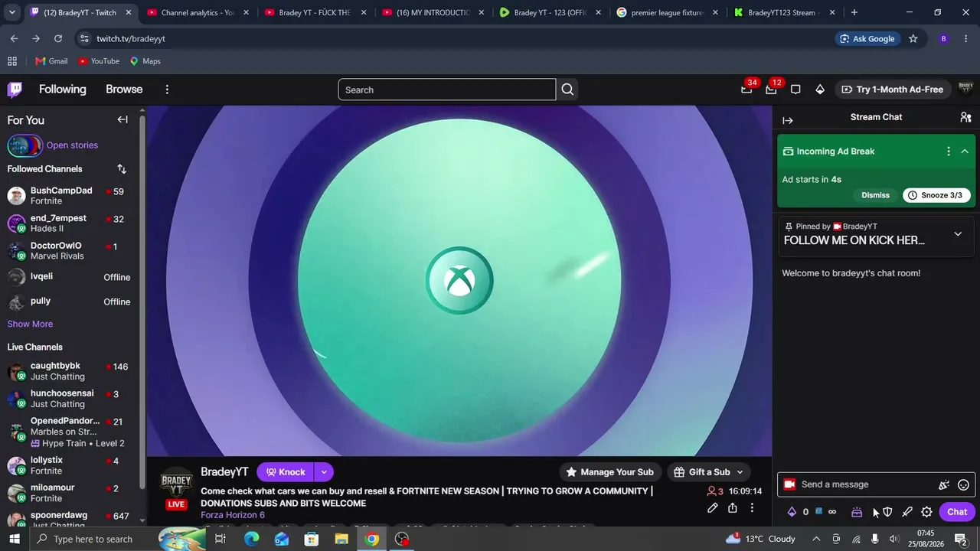Open the BradeyYT profile avatar menu

pyautogui.click(x=965, y=90)
